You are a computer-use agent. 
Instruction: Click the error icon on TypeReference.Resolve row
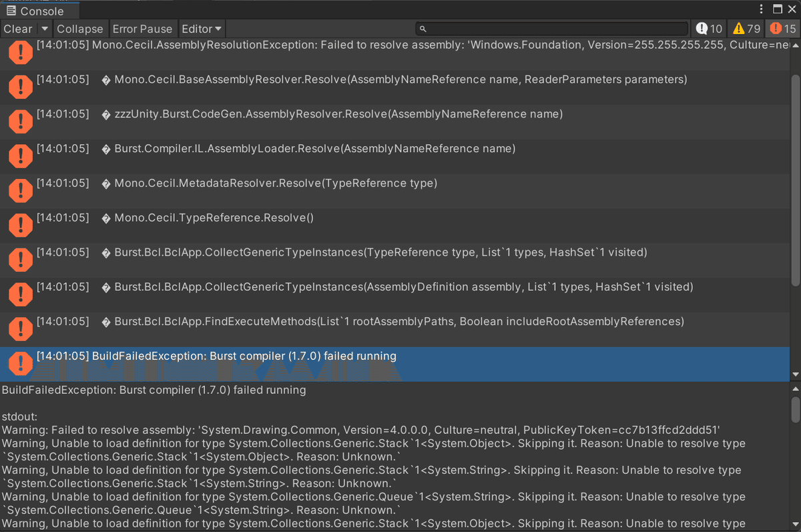coord(21,224)
